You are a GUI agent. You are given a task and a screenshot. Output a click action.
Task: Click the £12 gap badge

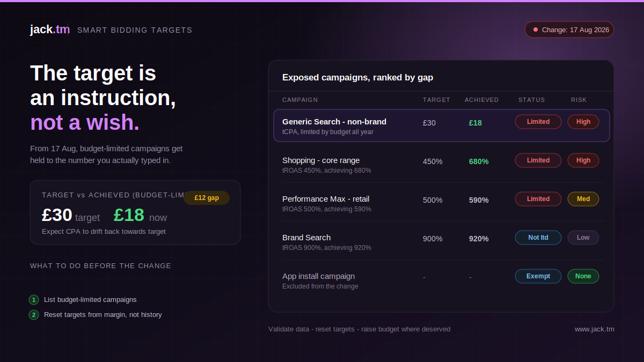pyautogui.click(x=207, y=198)
